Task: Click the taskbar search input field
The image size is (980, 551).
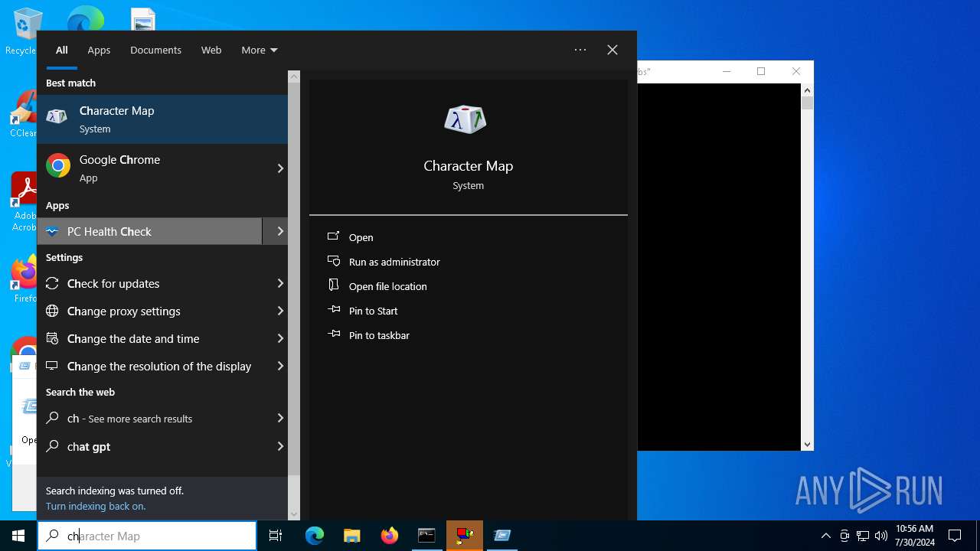Action: pos(147,536)
